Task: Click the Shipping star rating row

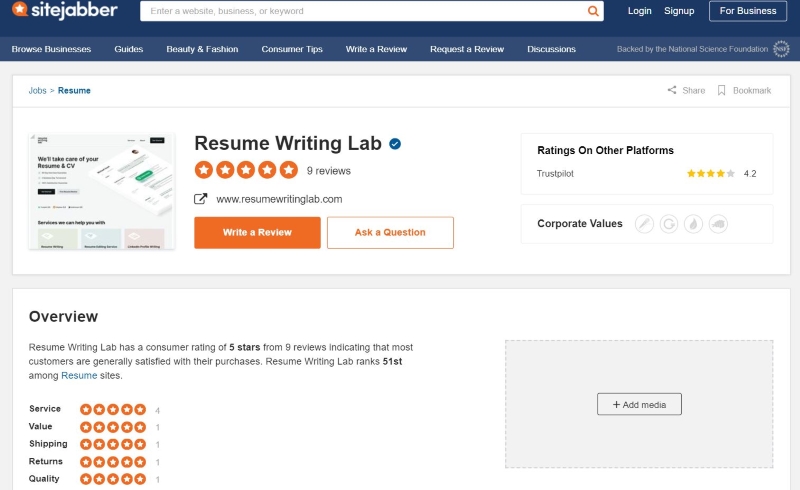Action: click(113, 444)
